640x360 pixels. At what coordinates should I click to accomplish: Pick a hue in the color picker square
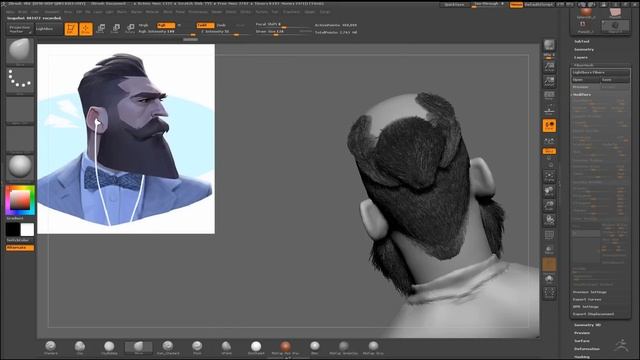pos(20,200)
